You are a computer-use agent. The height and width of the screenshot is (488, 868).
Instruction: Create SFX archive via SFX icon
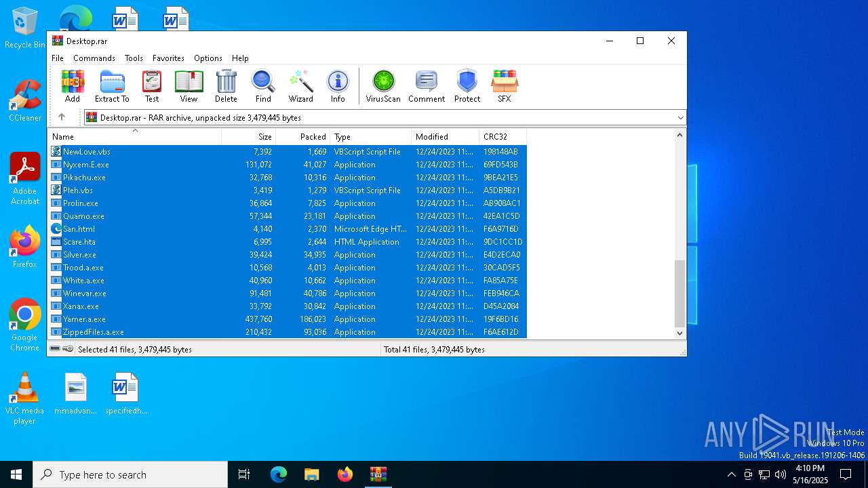pyautogui.click(x=504, y=86)
